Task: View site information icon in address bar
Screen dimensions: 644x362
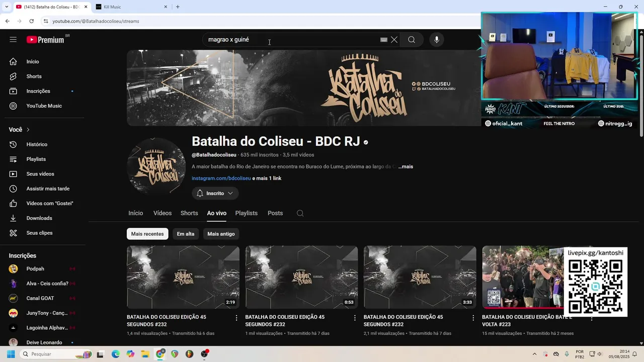Action: click(46, 21)
